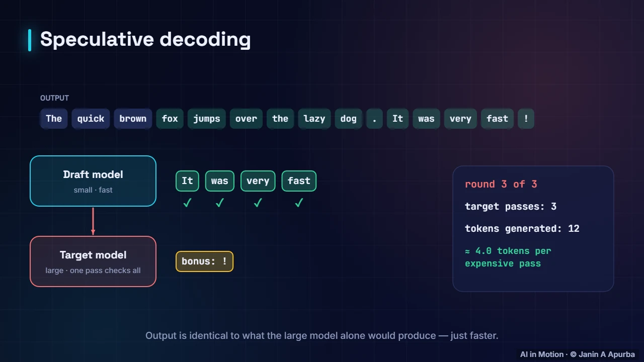Viewport: 644px width, 362px height.
Task: Click the 'was' token in the output row
Action: coord(426,119)
